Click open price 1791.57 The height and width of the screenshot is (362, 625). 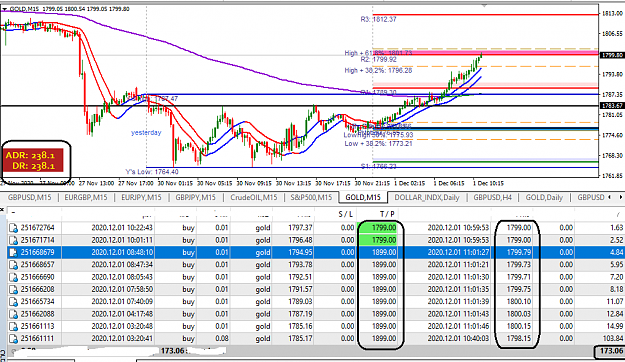pyautogui.click(x=300, y=289)
